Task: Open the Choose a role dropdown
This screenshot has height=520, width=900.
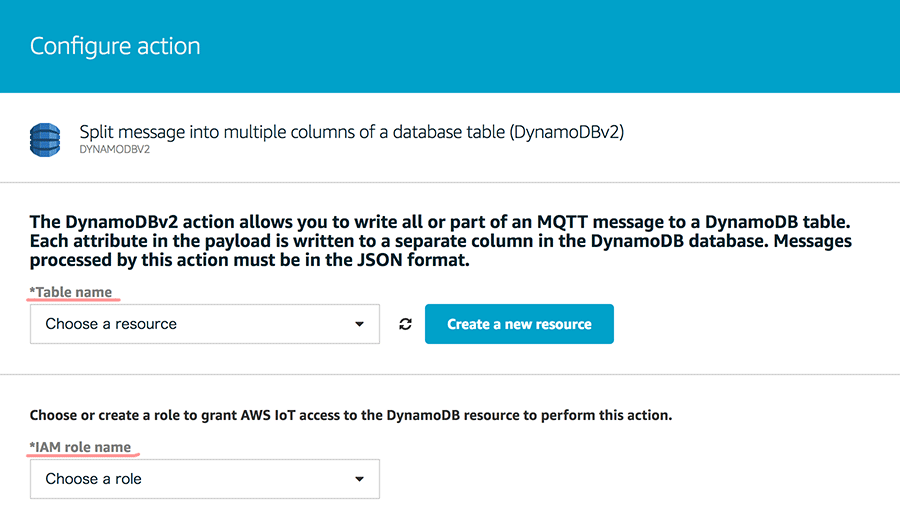Action: point(205,479)
